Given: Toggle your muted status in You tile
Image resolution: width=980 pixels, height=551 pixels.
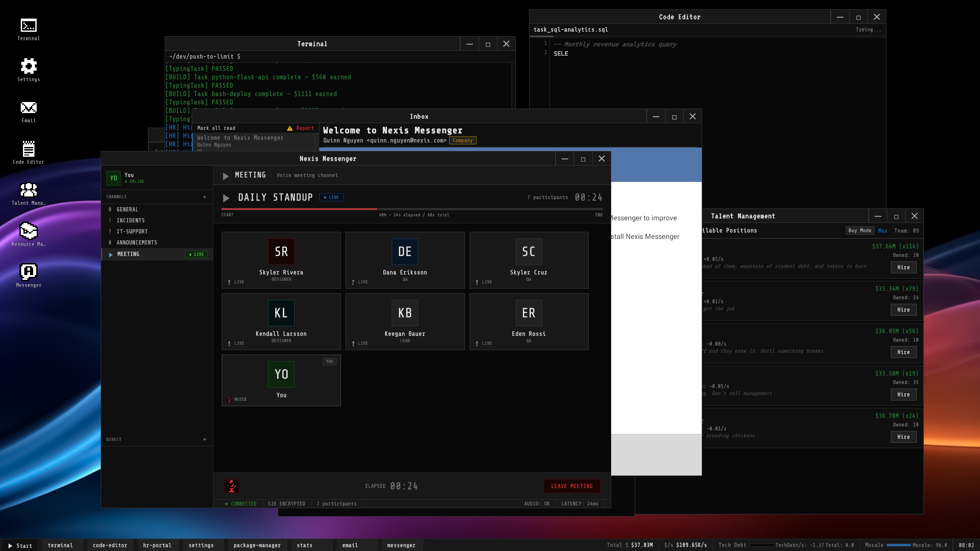Looking at the screenshot, I should tap(229, 399).
